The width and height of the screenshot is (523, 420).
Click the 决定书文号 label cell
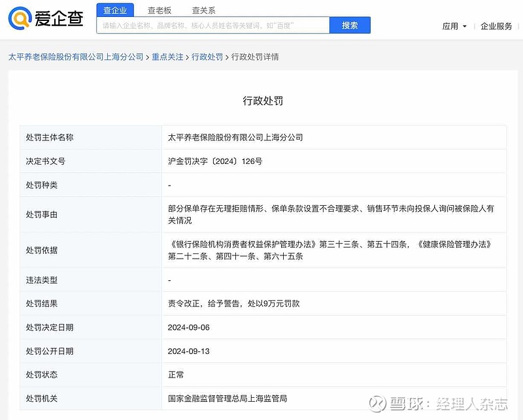[x=91, y=161]
